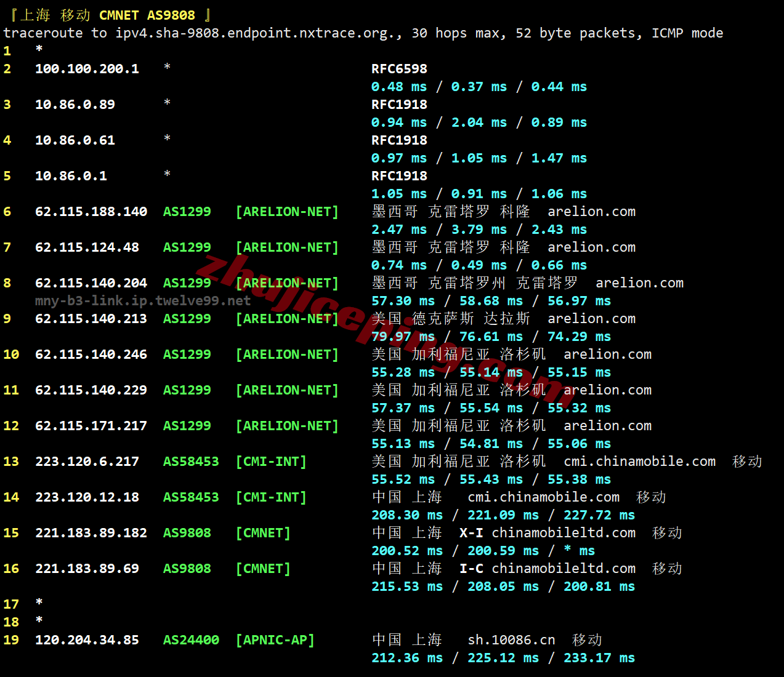Click the IP address 10.86.0.1
This screenshot has height=677, width=784.
point(71,176)
